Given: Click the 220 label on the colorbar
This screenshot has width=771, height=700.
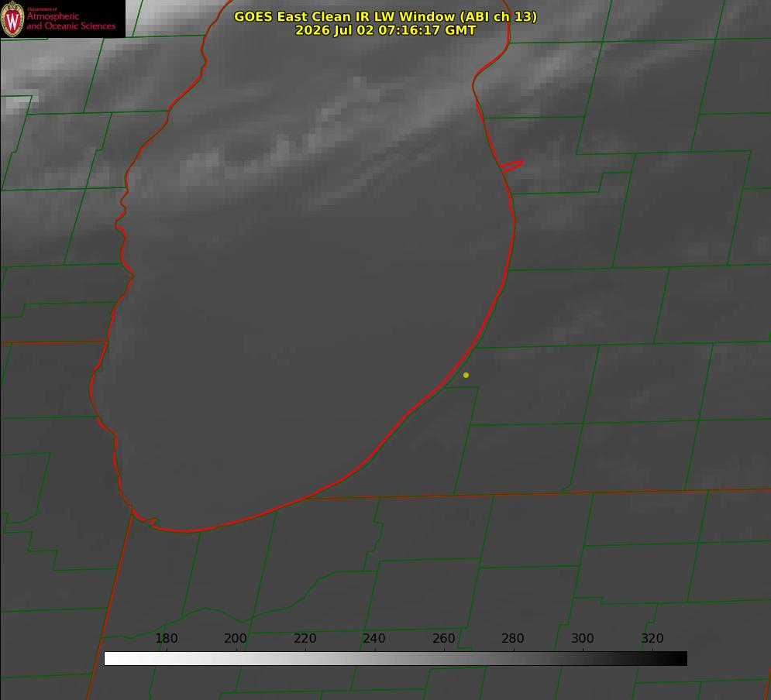Looking at the screenshot, I should point(305,638).
